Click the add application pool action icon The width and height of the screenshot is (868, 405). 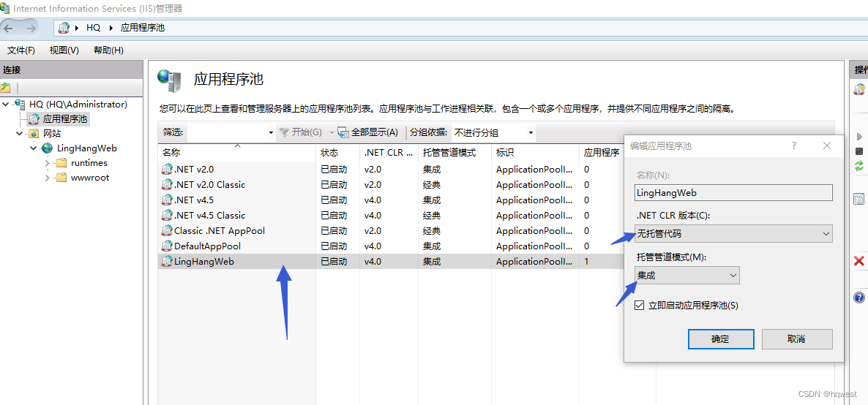tap(859, 89)
